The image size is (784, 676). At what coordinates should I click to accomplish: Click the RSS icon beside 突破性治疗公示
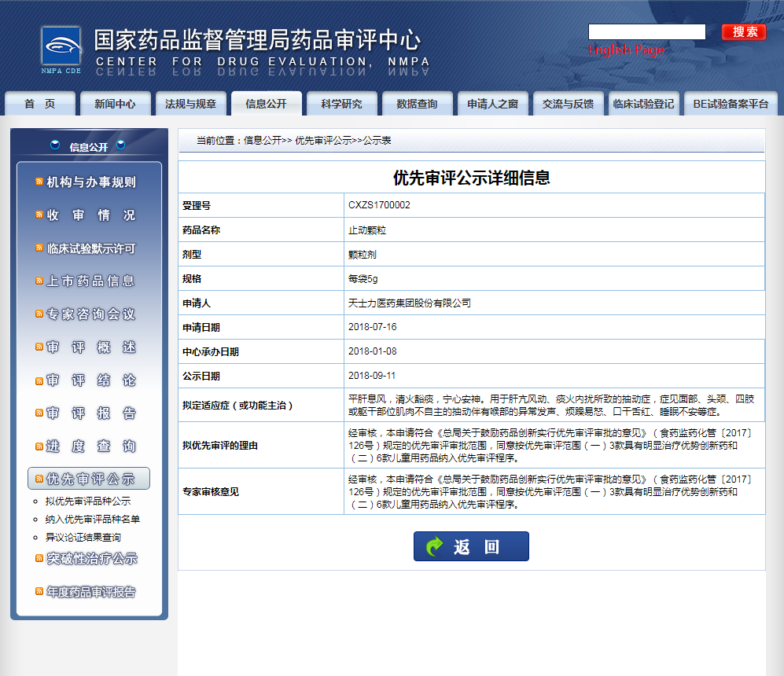pyautogui.click(x=39, y=559)
